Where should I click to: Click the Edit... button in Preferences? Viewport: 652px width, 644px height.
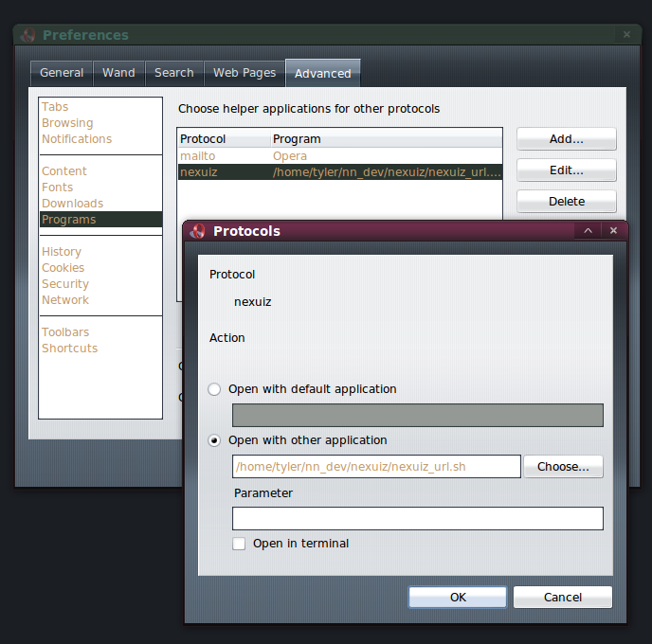click(x=567, y=170)
